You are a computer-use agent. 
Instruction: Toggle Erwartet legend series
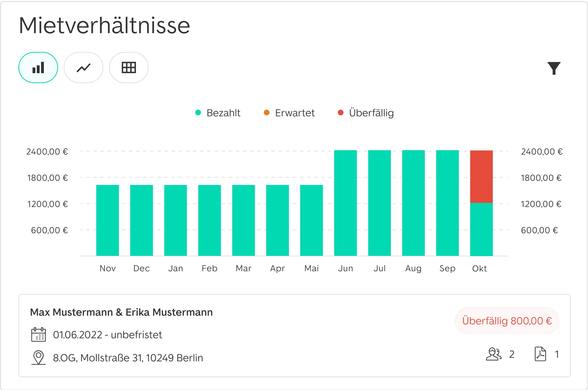click(289, 113)
